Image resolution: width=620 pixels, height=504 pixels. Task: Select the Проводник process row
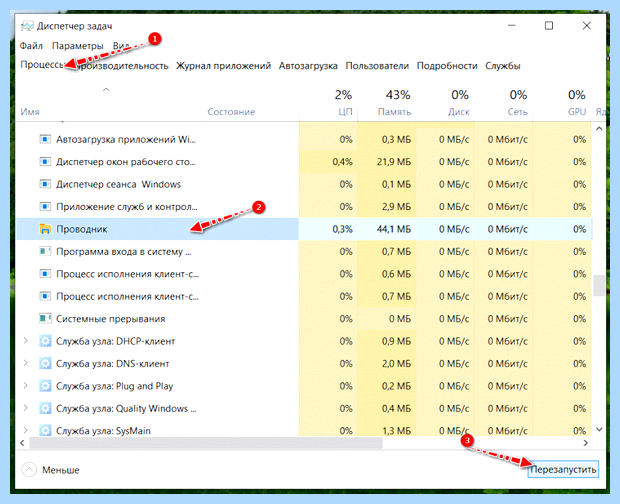coord(304,229)
